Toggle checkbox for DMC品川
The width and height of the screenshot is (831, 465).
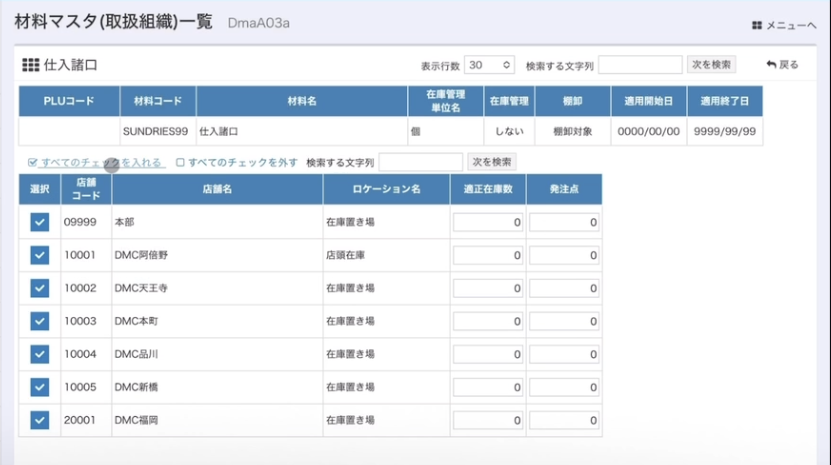(x=39, y=354)
